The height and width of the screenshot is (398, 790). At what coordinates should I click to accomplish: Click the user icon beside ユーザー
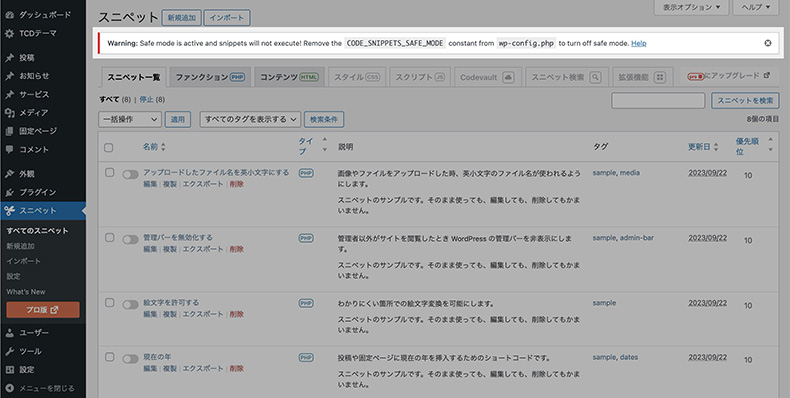pos(10,333)
